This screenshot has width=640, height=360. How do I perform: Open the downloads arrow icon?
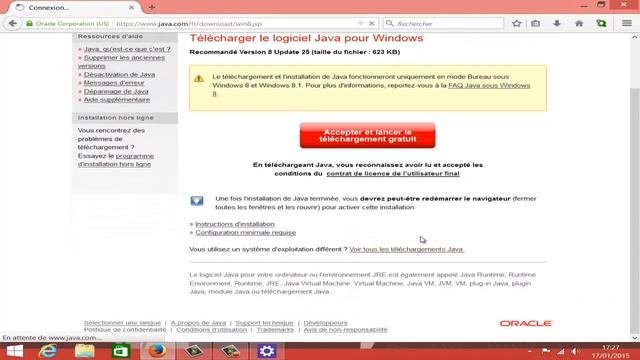coord(557,24)
